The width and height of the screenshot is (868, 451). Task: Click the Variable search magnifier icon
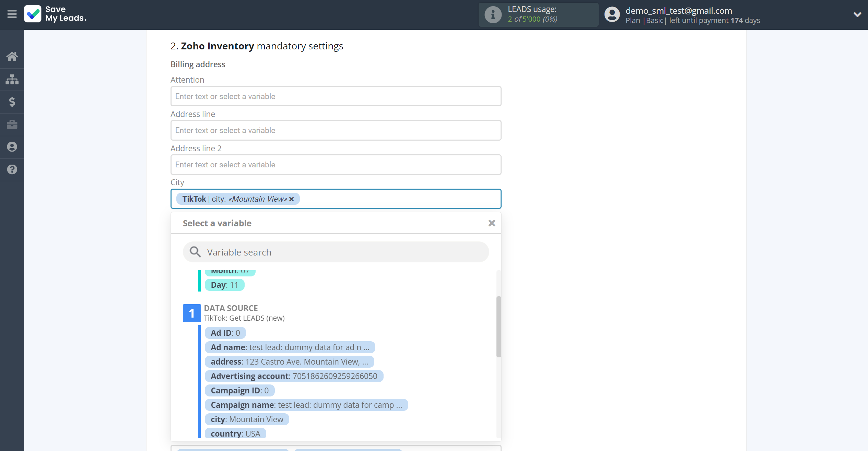(x=195, y=252)
